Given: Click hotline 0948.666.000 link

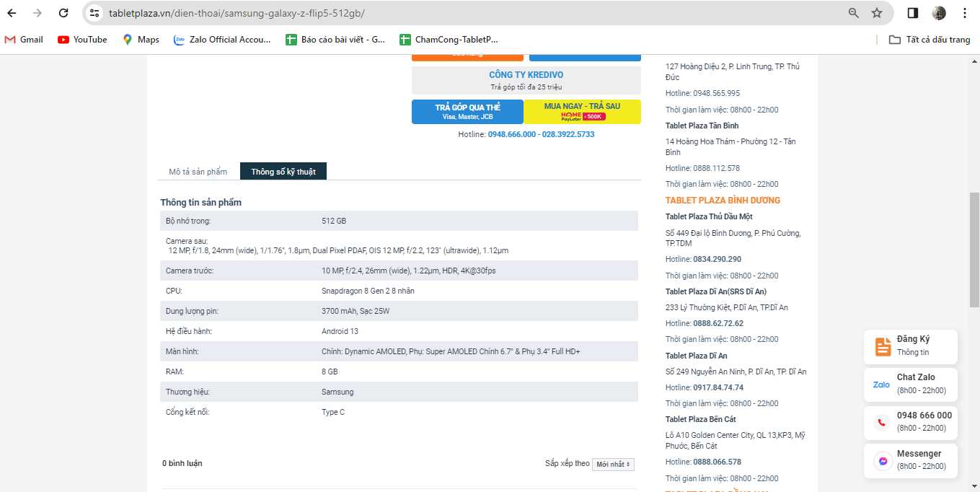Looking at the screenshot, I should click(x=512, y=134).
